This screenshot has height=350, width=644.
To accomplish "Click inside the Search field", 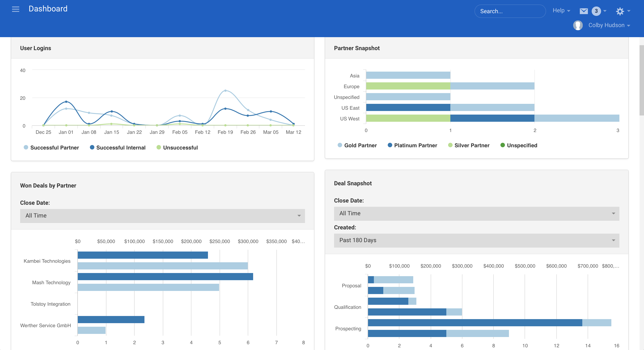I will click(510, 11).
